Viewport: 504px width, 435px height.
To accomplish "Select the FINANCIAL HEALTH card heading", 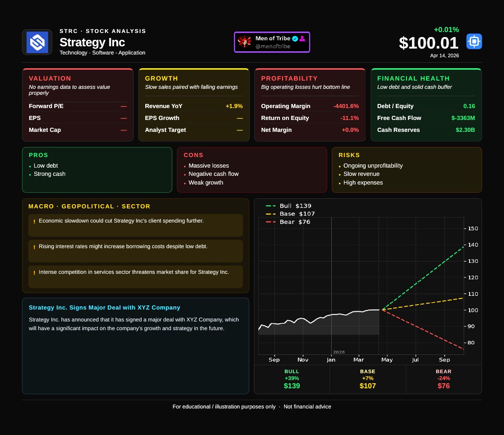I will [x=413, y=78].
